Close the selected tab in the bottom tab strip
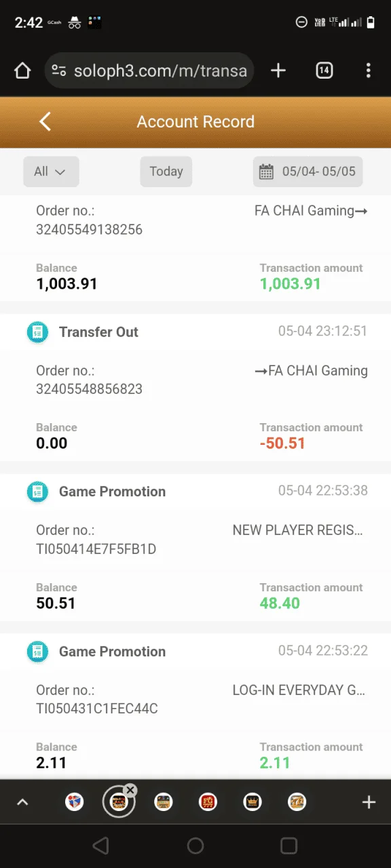Viewport: 391px width, 868px height. point(130,790)
